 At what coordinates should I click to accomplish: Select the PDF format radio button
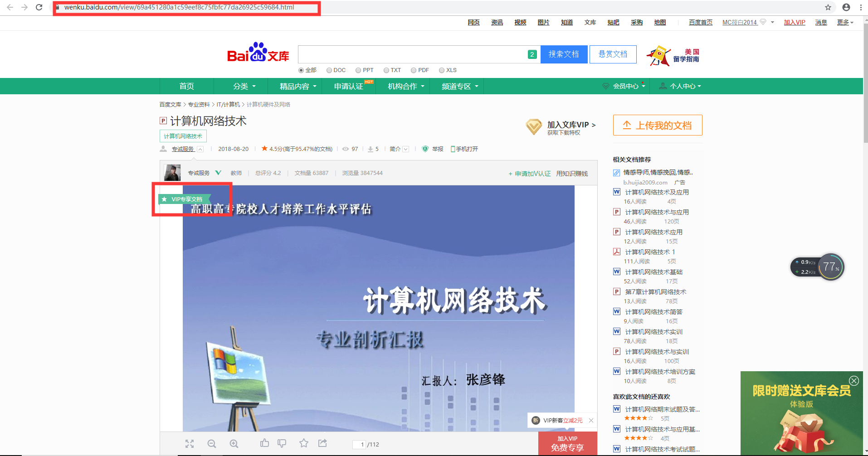click(x=414, y=70)
